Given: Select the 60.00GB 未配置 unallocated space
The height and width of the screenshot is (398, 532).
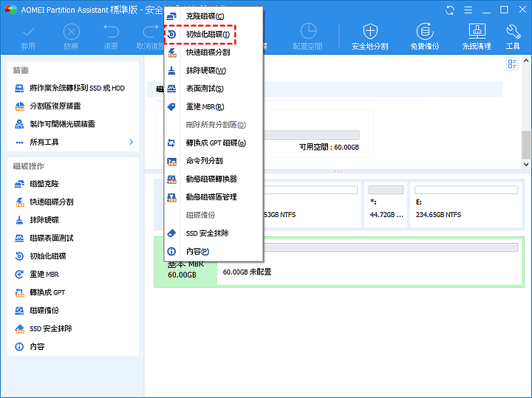Looking at the screenshot, I should (x=369, y=261).
